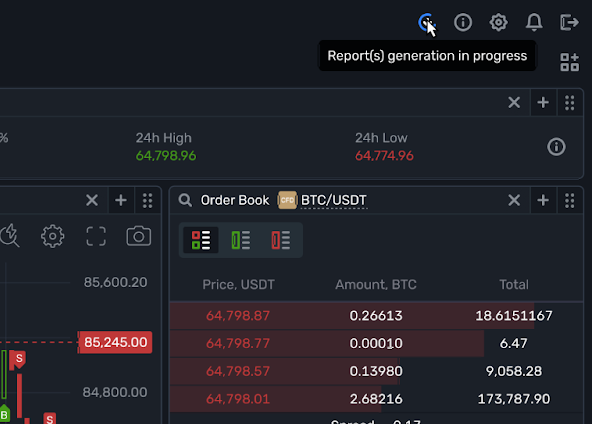Click the report generation progress spinner icon

point(427,22)
